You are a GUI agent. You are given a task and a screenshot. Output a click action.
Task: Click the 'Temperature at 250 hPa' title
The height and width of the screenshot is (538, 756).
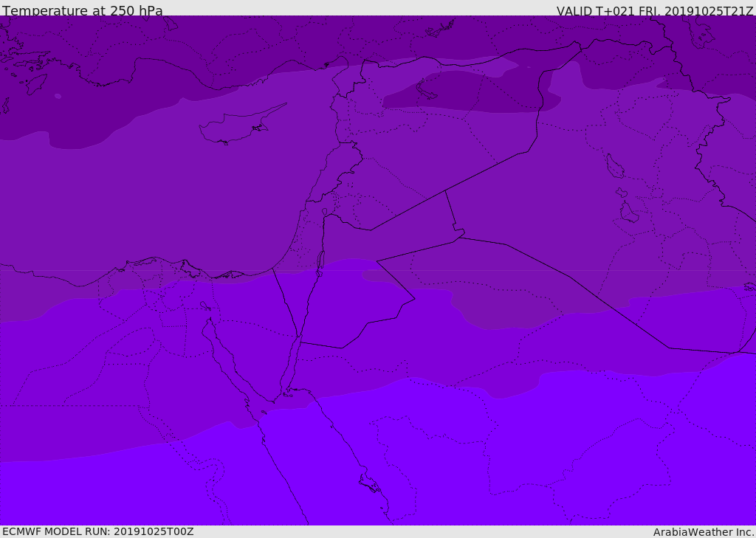click(83, 10)
